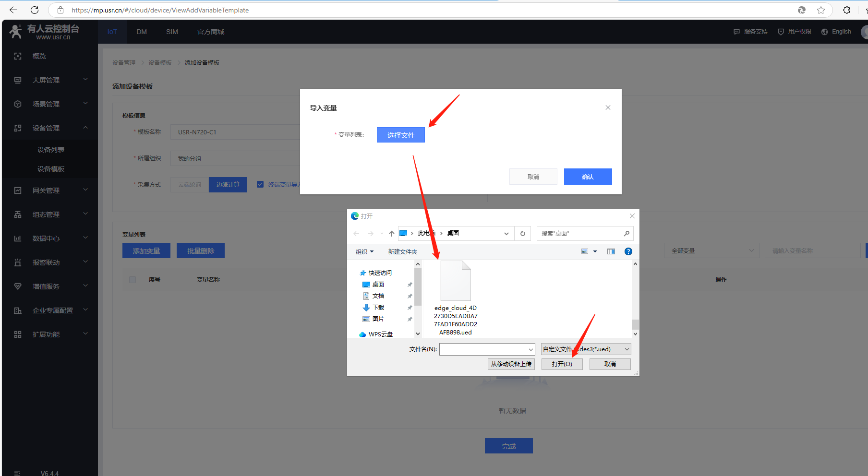
Task: Click the 企业专属配置 building icon
Action: 18,310
